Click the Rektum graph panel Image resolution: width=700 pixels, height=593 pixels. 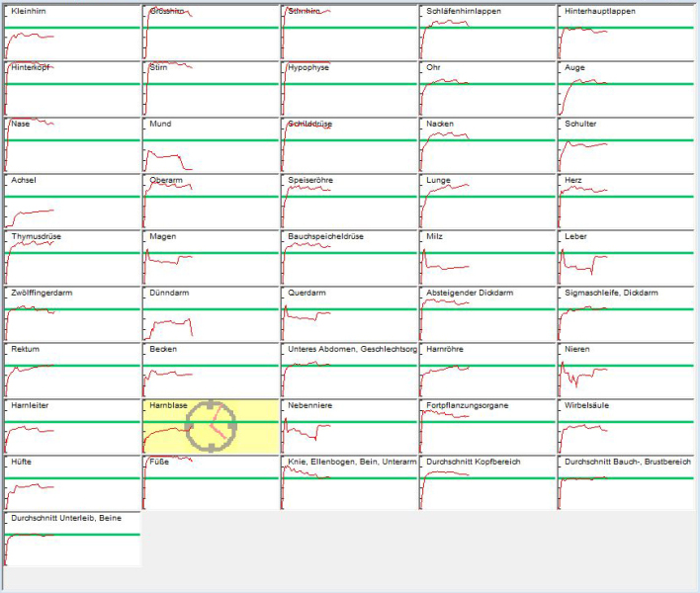72,371
